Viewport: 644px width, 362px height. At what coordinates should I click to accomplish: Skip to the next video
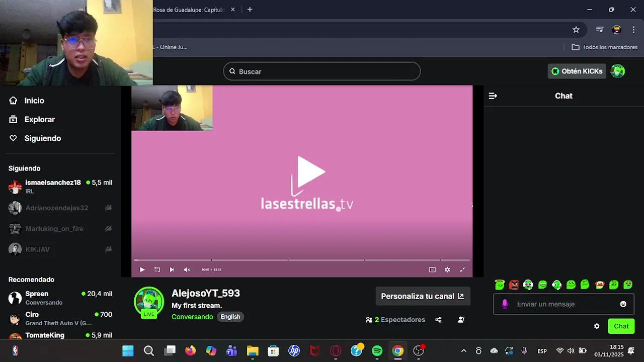(x=172, y=269)
